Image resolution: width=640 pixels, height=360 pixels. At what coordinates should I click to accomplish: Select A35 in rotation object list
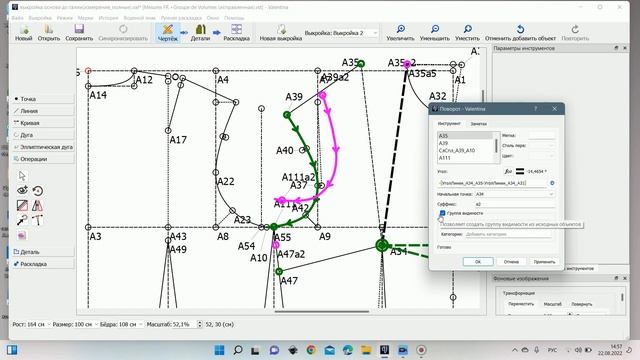(465, 136)
